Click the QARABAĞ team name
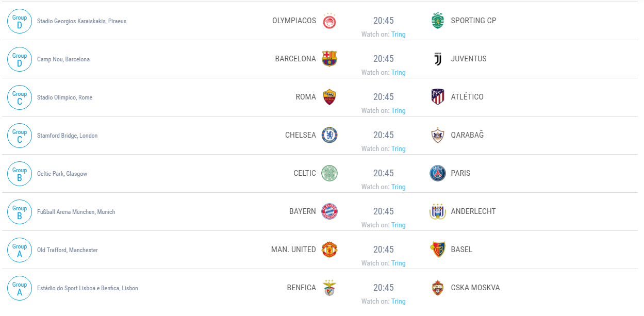This screenshot has width=644, height=316. point(467,135)
